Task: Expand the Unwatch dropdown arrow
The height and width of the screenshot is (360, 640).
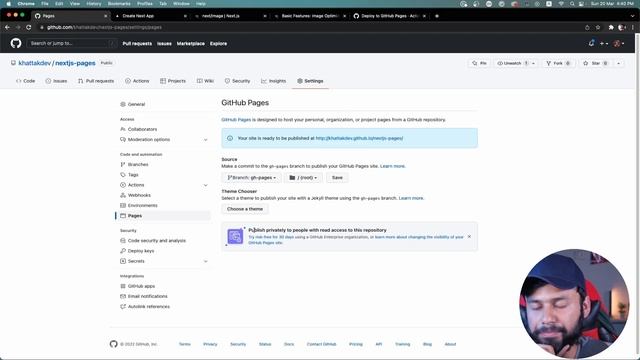Action: point(533,63)
